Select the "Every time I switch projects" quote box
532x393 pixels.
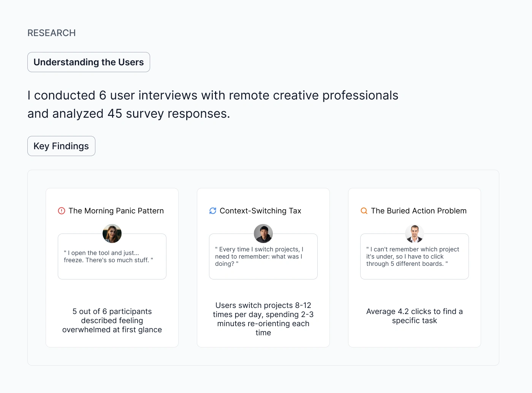(x=263, y=256)
